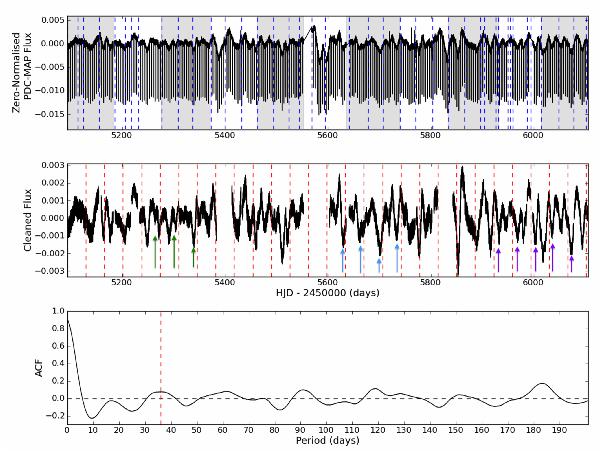Click the rightmost purple arrow marker
The height and width of the screenshot is (452, 600).
(x=571, y=263)
